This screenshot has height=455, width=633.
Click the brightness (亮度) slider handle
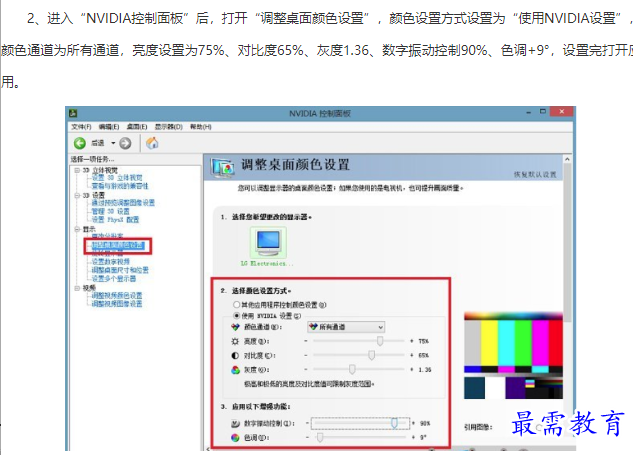click(x=380, y=341)
